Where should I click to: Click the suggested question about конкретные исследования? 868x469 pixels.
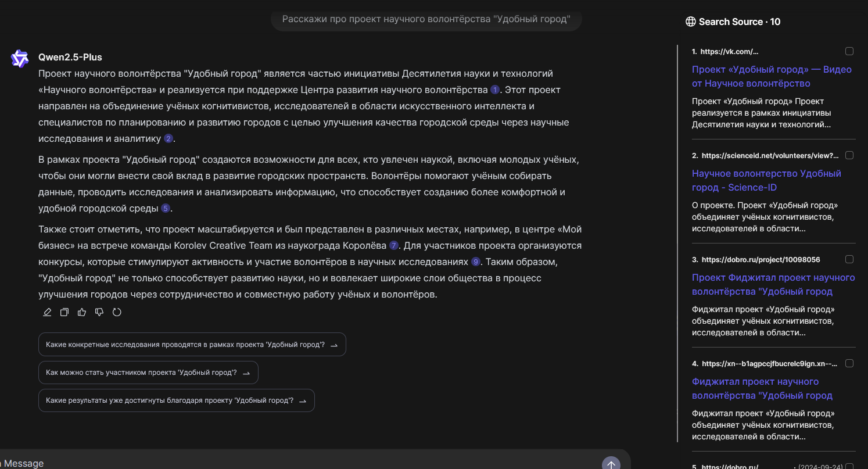pos(192,344)
